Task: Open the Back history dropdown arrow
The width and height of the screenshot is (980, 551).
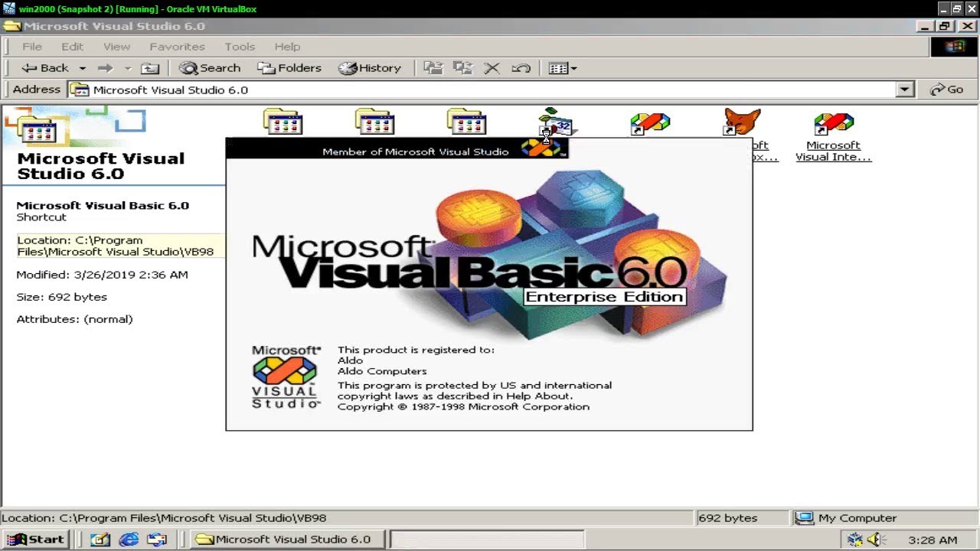Action: 82,68
